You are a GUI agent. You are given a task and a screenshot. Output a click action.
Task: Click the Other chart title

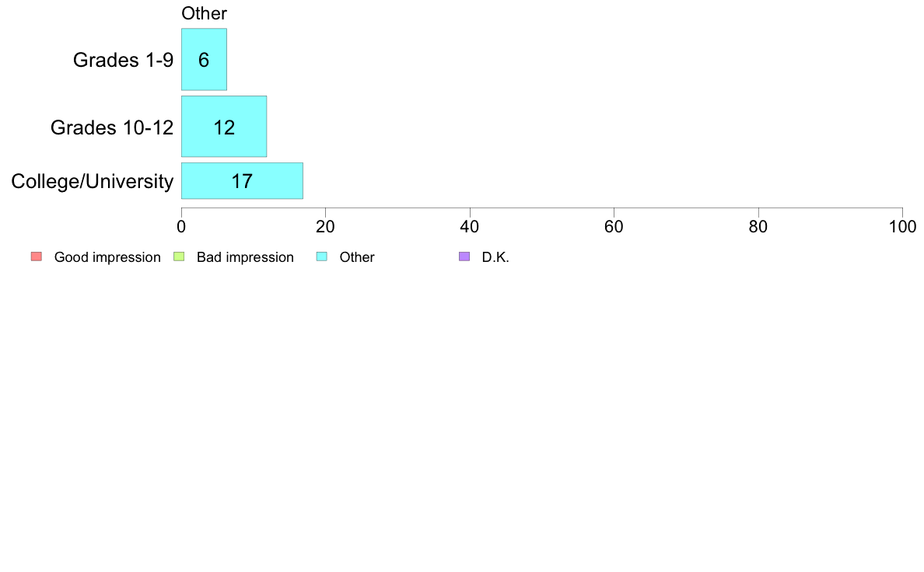coord(204,13)
